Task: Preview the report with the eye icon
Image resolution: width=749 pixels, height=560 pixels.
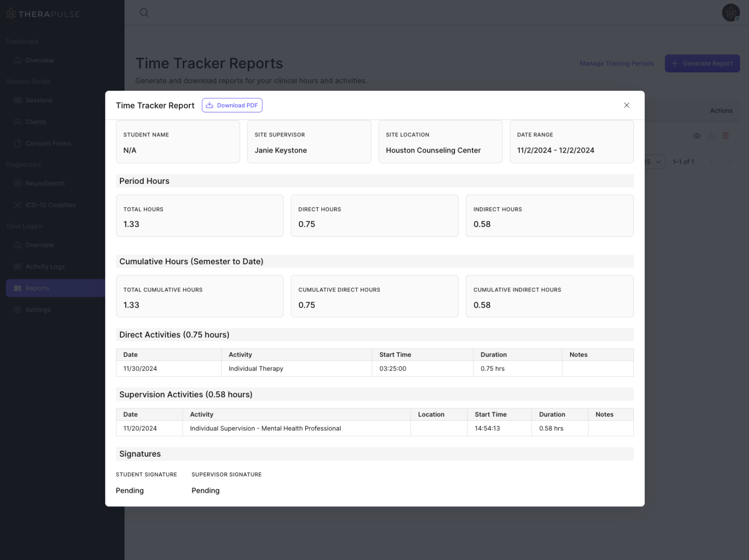Action: tap(696, 135)
